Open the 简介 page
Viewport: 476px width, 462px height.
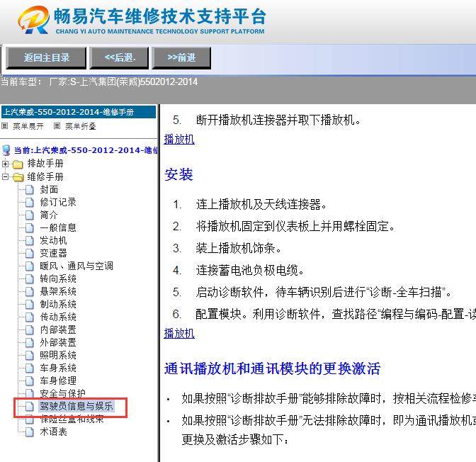click(x=49, y=215)
